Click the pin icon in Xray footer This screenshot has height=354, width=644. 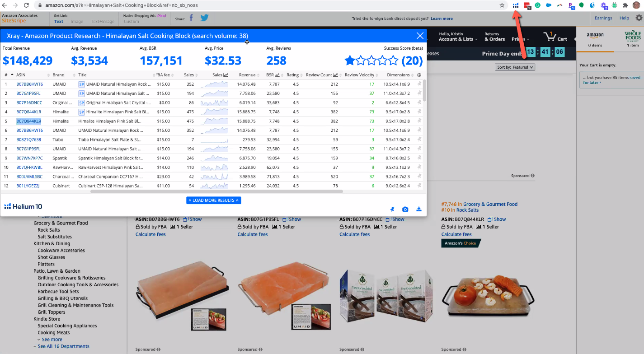(x=392, y=209)
